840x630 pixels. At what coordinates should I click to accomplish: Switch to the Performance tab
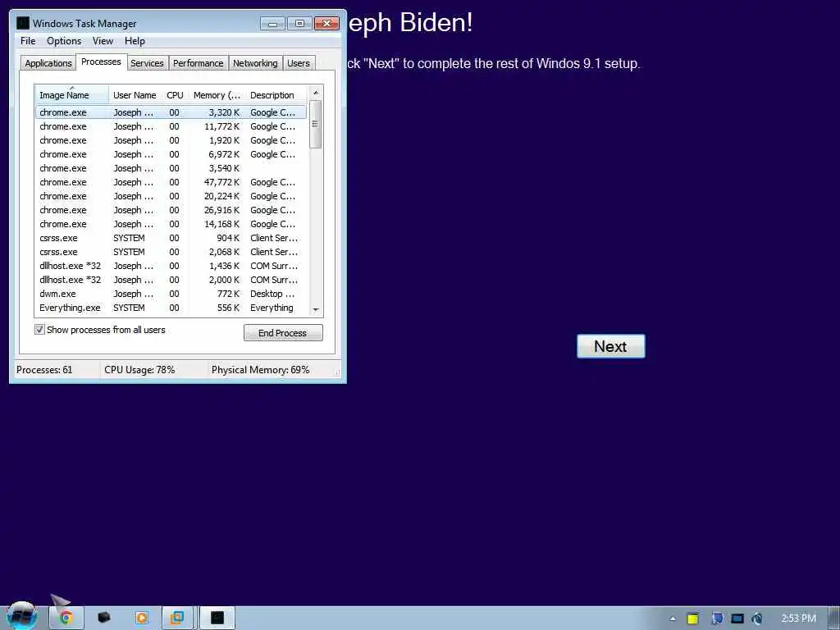click(198, 63)
